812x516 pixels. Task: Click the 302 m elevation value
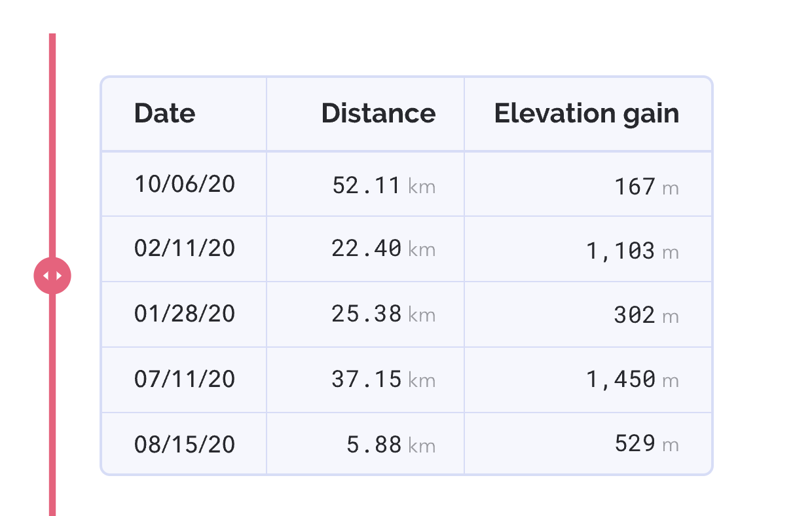click(x=646, y=316)
